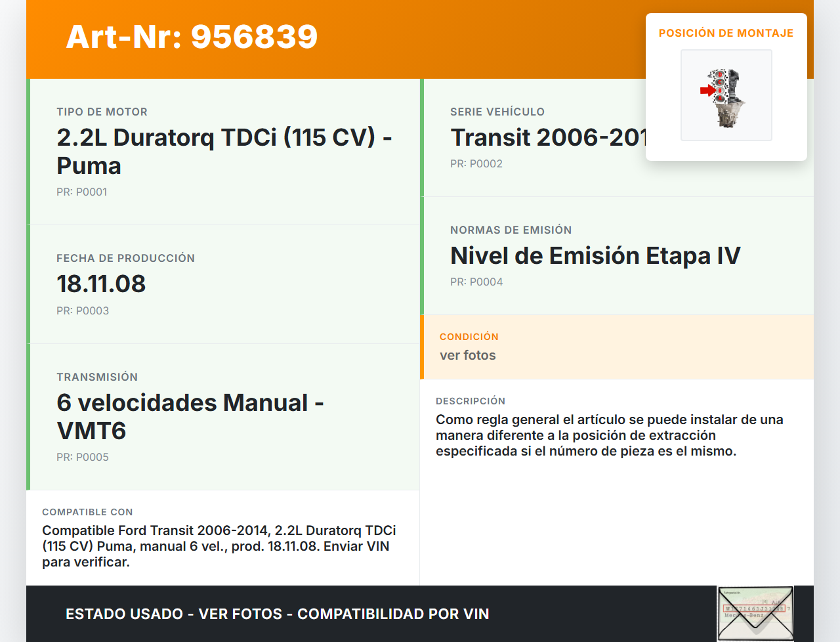840x642 pixels.
Task: Select the 6 velocidades Manual transmission entry
Action: pos(190,416)
